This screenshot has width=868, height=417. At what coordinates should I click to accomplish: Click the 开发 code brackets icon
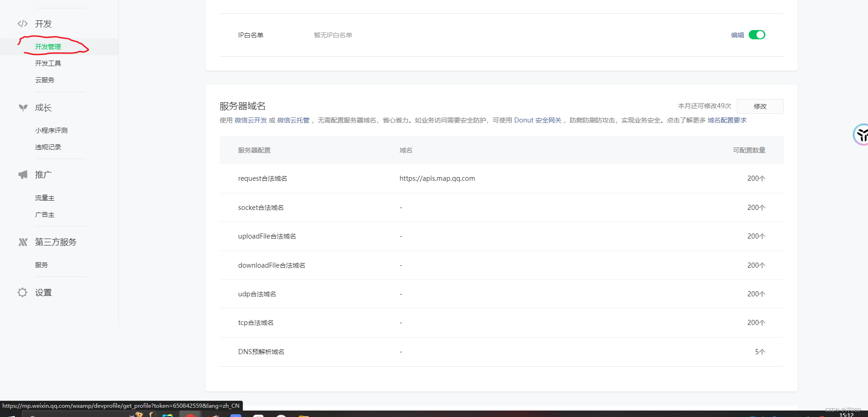pos(23,24)
